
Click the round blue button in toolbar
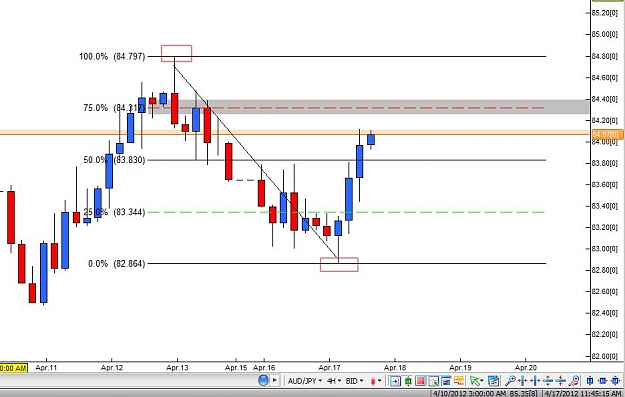(x=263, y=381)
